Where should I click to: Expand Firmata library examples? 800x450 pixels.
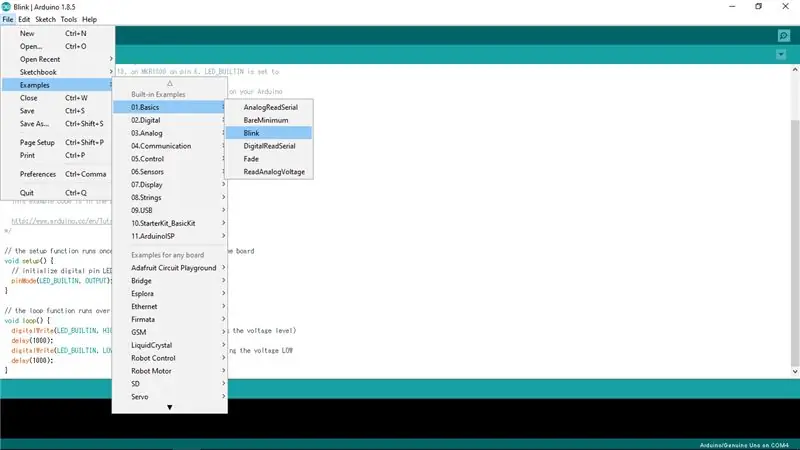tap(169, 319)
